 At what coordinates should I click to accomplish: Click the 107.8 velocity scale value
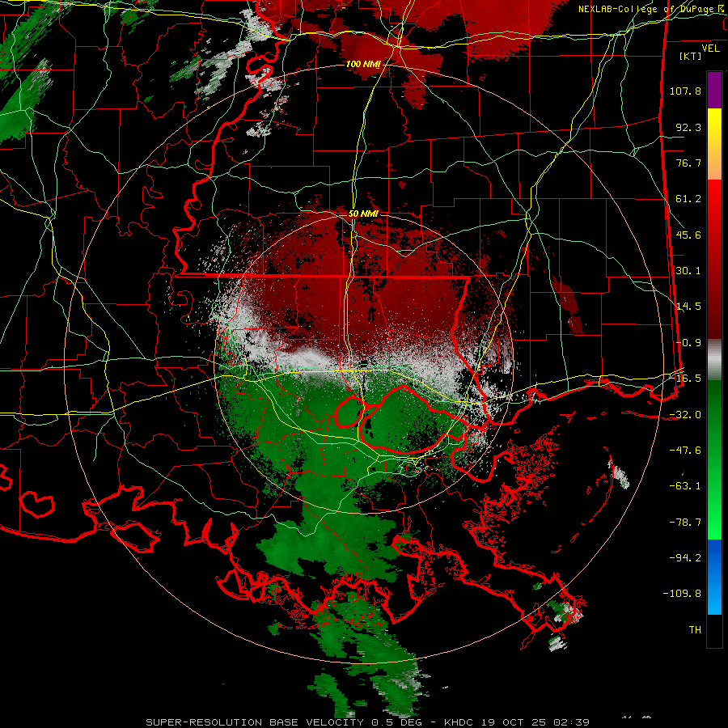[x=685, y=91]
